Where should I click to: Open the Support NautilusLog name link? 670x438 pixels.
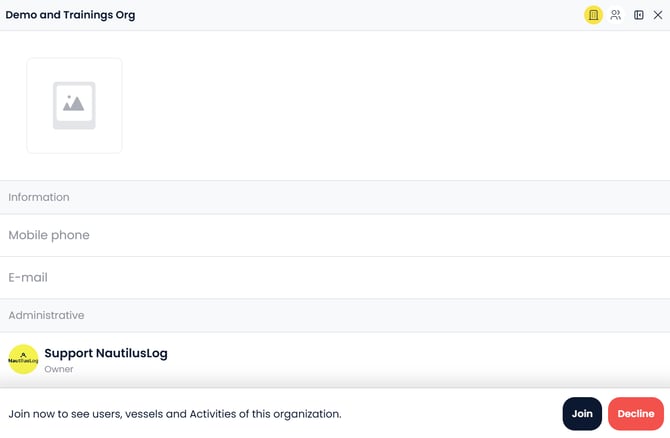tap(106, 353)
